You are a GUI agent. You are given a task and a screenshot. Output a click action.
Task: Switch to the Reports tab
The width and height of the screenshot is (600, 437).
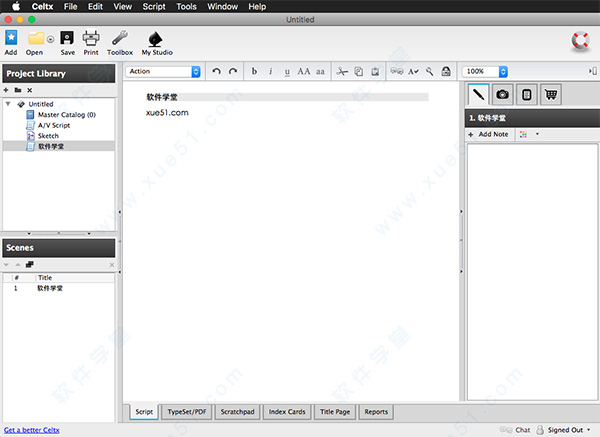coord(376,412)
